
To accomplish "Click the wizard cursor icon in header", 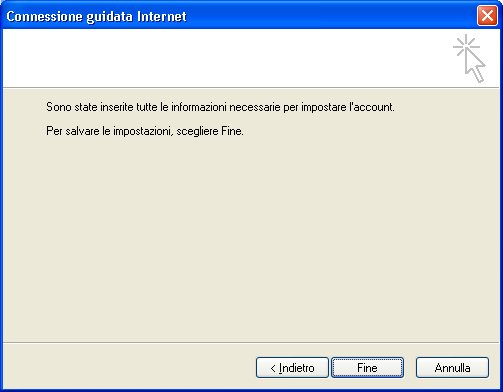I will (469, 58).
